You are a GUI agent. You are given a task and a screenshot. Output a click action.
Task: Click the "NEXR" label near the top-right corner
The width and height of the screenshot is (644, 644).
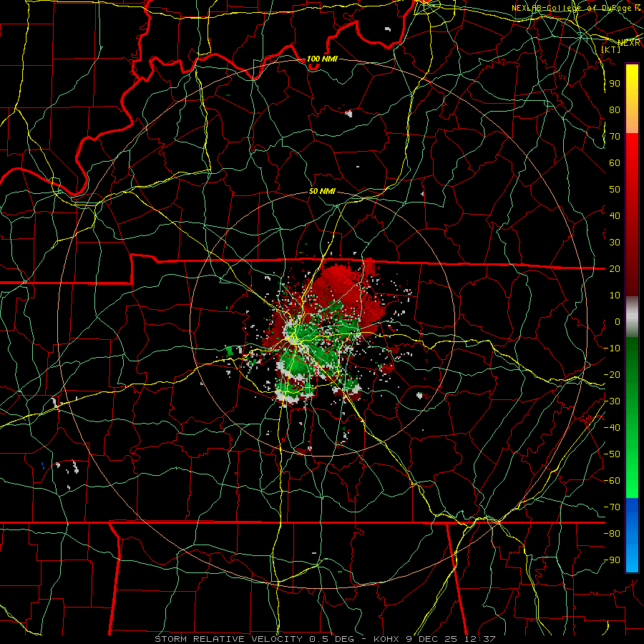pos(629,43)
